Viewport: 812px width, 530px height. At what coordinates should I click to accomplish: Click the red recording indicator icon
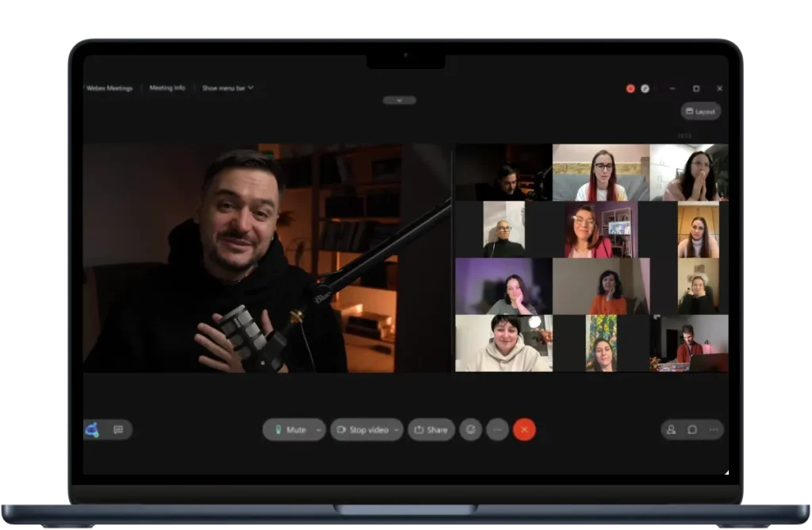630,89
